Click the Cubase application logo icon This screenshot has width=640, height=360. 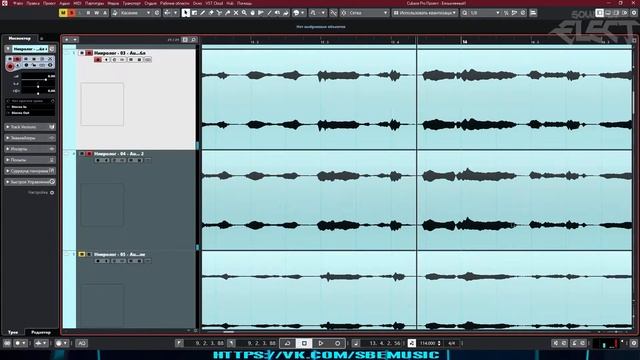(x=4, y=3)
